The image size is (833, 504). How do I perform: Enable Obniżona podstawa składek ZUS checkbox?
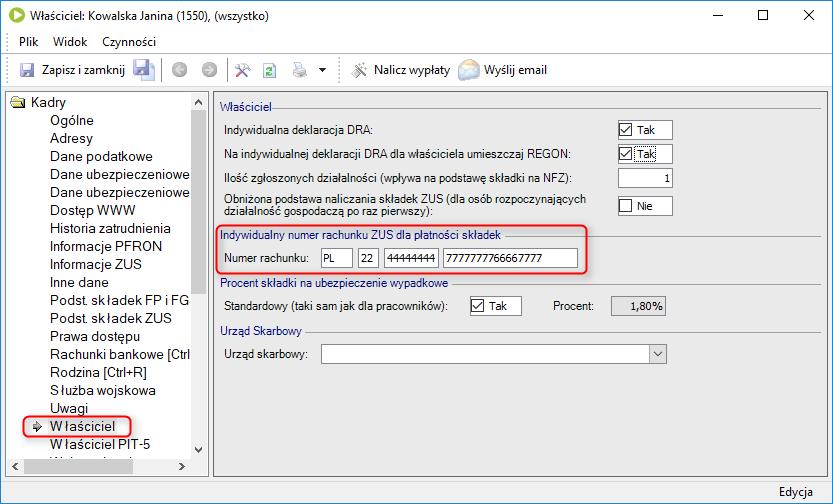[x=626, y=206]
